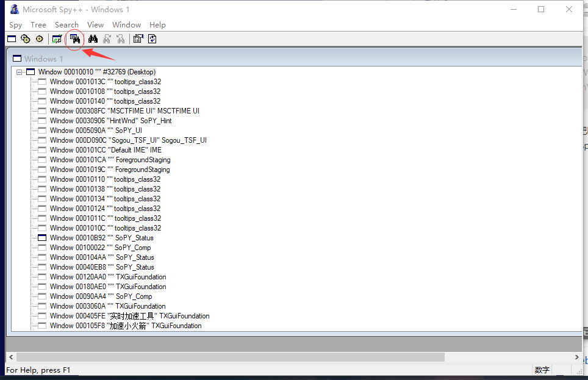The image size is (588, 380).
Task: Click the Find Window toolbar icon
Action: pyautogui.click(x=74, y=39)
